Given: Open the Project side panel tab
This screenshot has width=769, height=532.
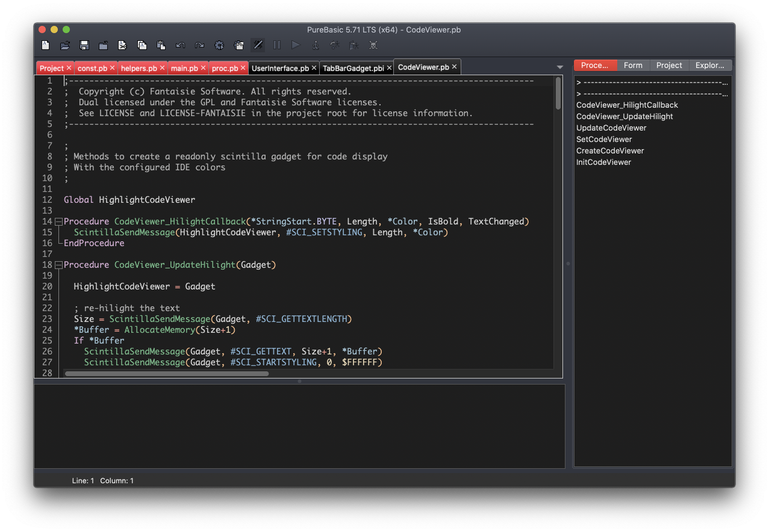Looking at the screenshot, I should click(669, 65).
